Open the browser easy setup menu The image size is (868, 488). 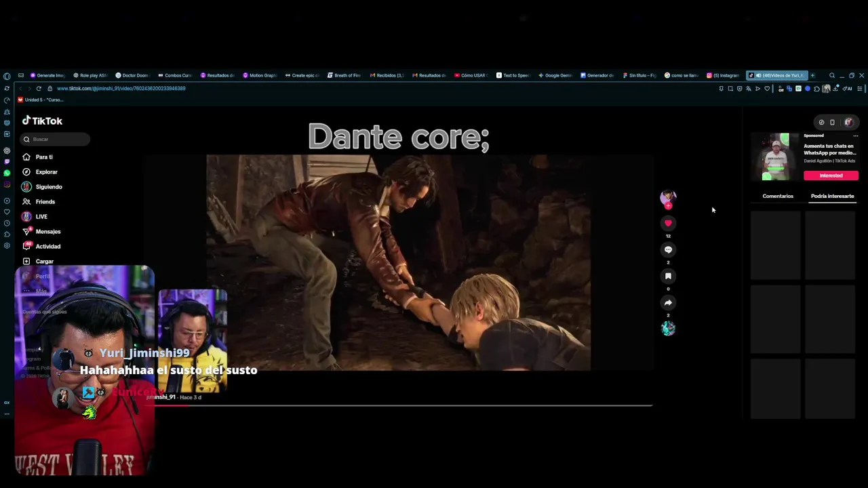pos(859,89)
